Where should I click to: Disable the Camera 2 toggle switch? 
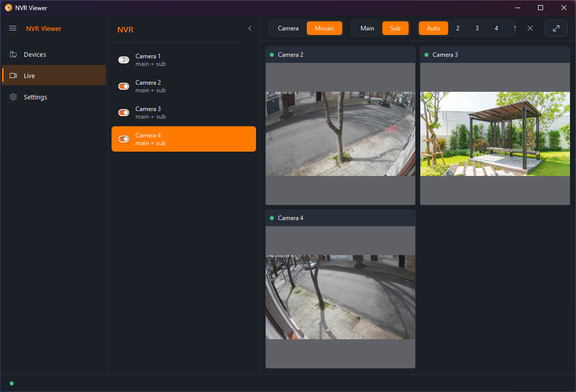tap(124, 86)
